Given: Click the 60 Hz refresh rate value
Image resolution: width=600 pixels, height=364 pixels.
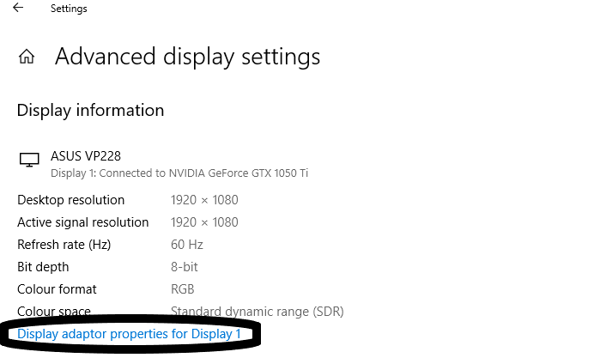Looking at the screenshot, I should (186, 245).
